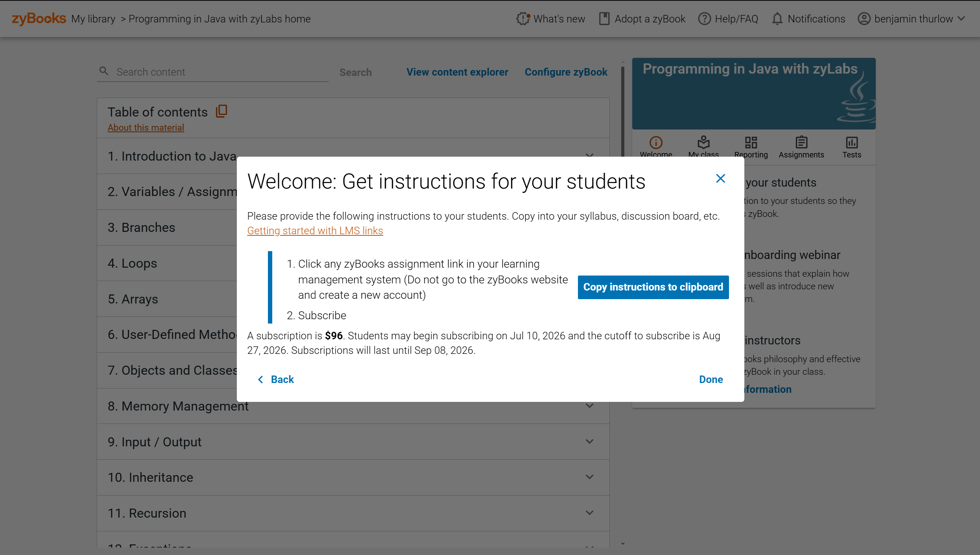Open Configure zyBook link
This screenshot has height=555, width=980.
[566, 72]
